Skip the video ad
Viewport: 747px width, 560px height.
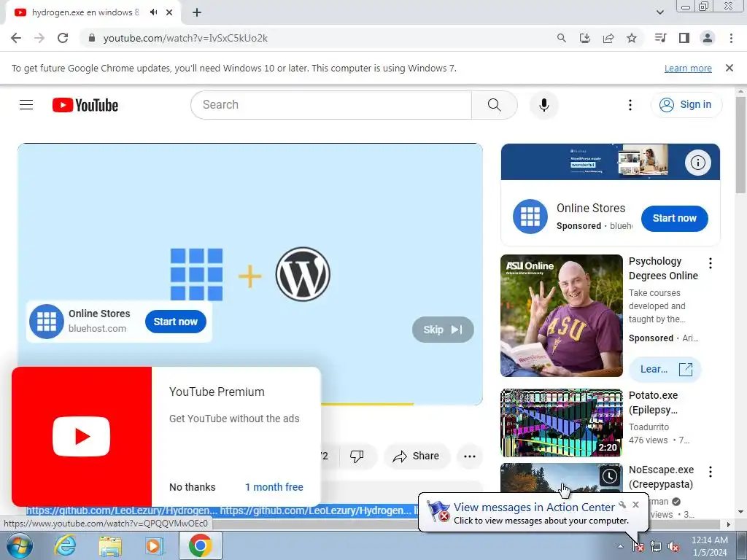tap(443, 330)
